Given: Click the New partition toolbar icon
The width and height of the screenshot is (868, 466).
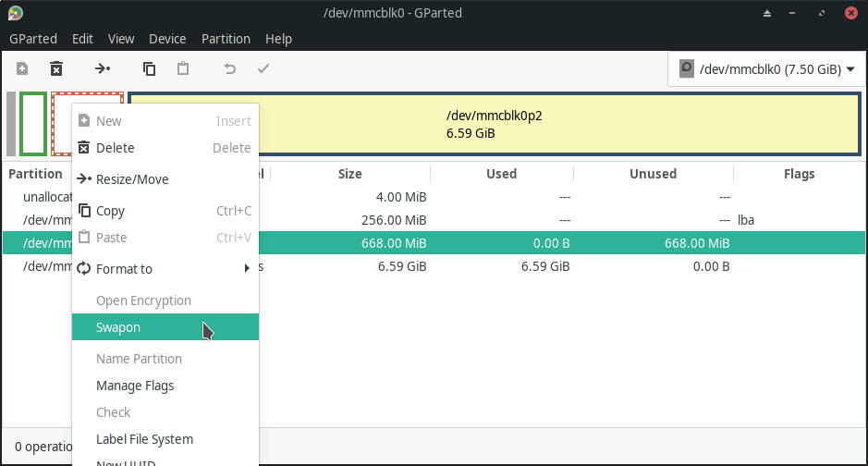Looking at the screenshot, I should click(x=22, y=68).
